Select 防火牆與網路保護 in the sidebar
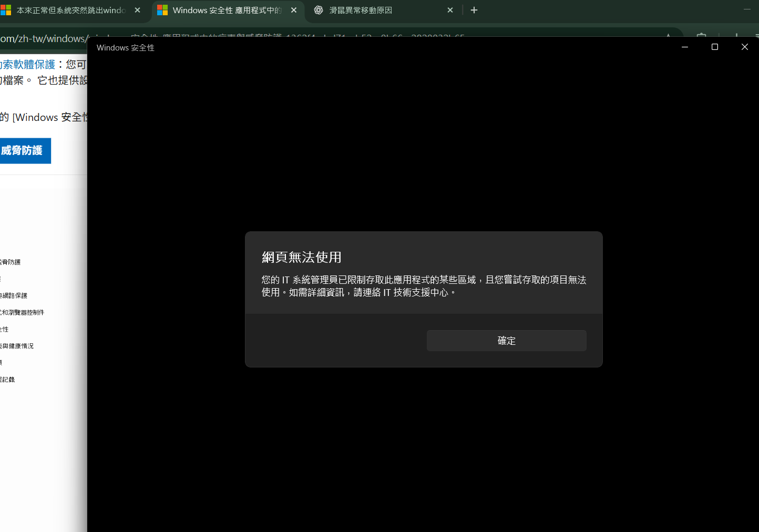 [13, 295]
